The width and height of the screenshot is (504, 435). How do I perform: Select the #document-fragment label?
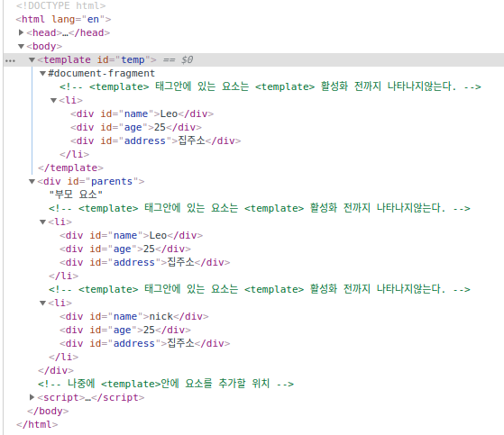pyautogui.click(x=102, y=73)
